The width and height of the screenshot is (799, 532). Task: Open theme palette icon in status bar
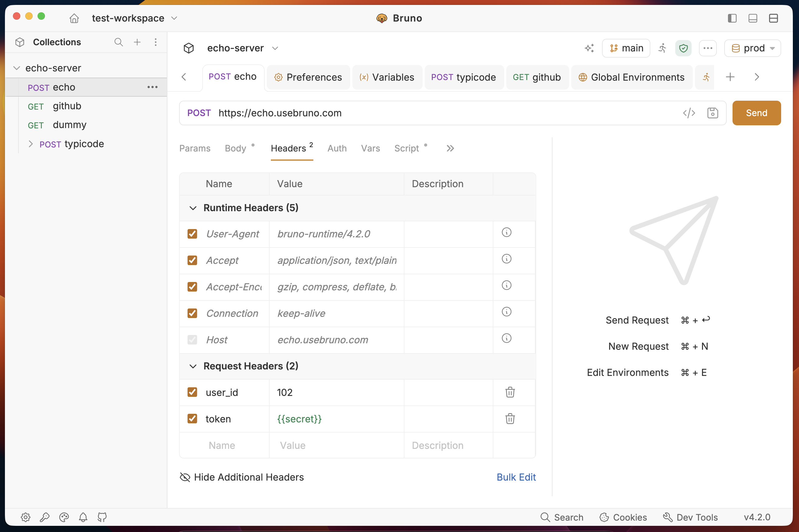(64, 517)
